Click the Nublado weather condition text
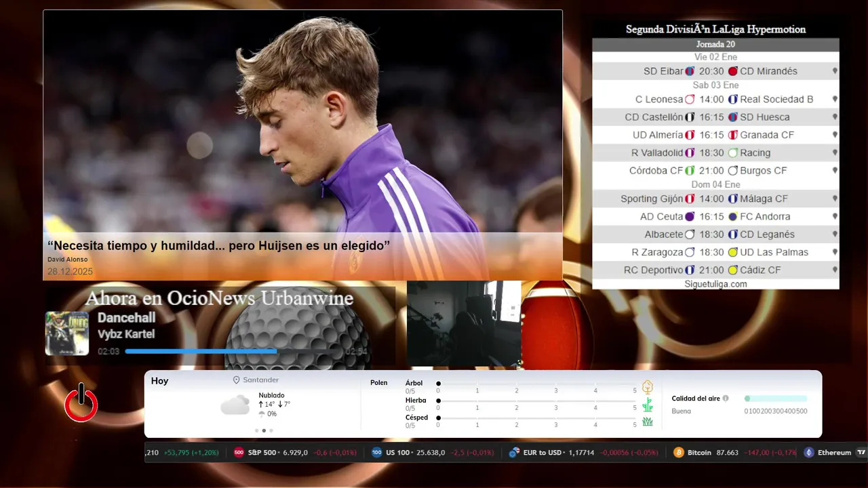Image resolution: width=868 pixels, height=488 pixels. click(x=271, y=395)
